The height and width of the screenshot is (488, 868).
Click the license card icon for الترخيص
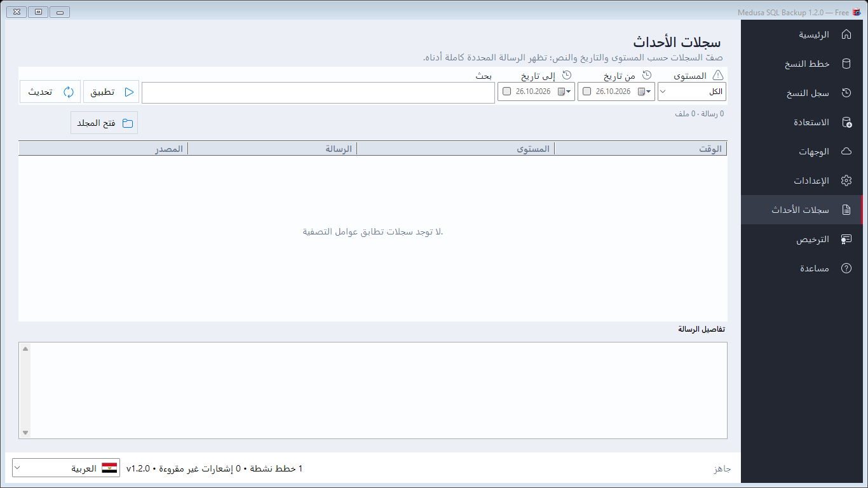[846, 239]
